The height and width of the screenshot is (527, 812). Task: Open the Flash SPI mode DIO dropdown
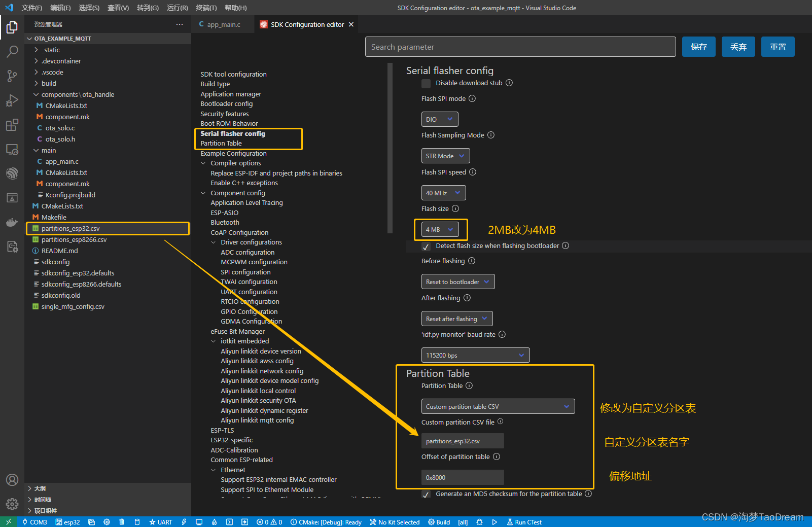(440, 119)
